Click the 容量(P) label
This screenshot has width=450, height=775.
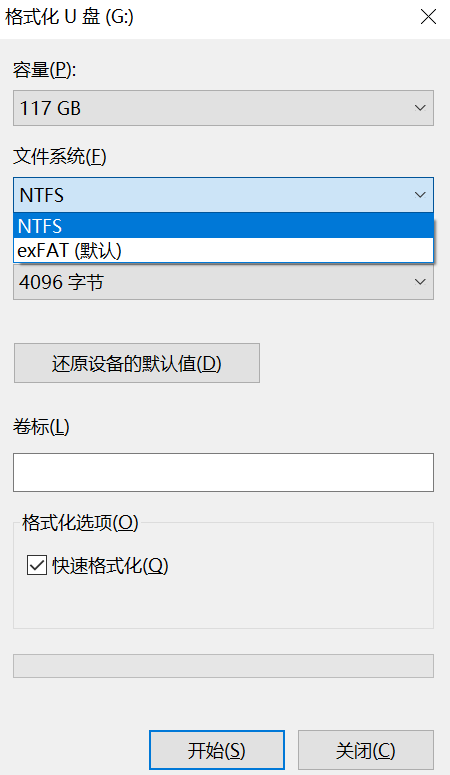click(x=45, y=70)
